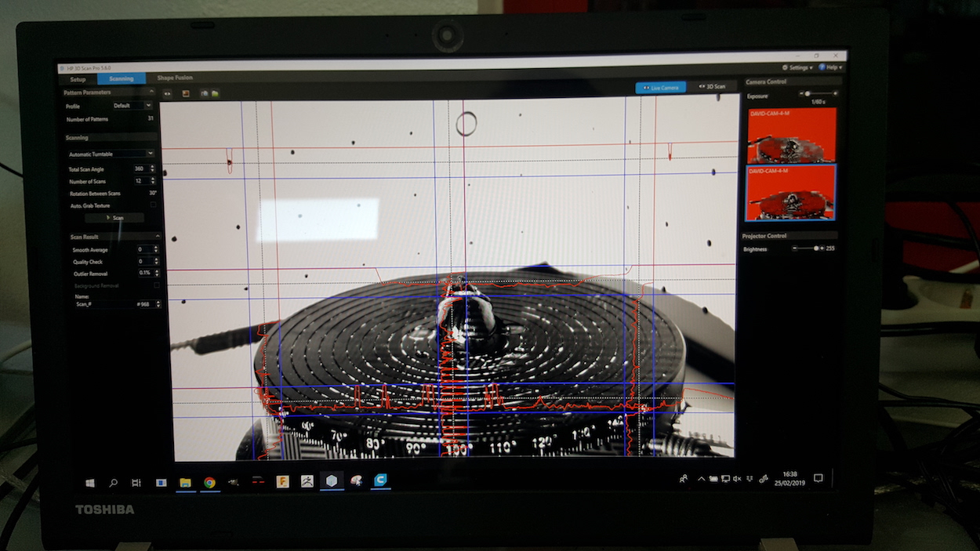Click the brightness increase plus icon
Screen dimensions: 980x551
pyautogui.click(x=822, y=248)
